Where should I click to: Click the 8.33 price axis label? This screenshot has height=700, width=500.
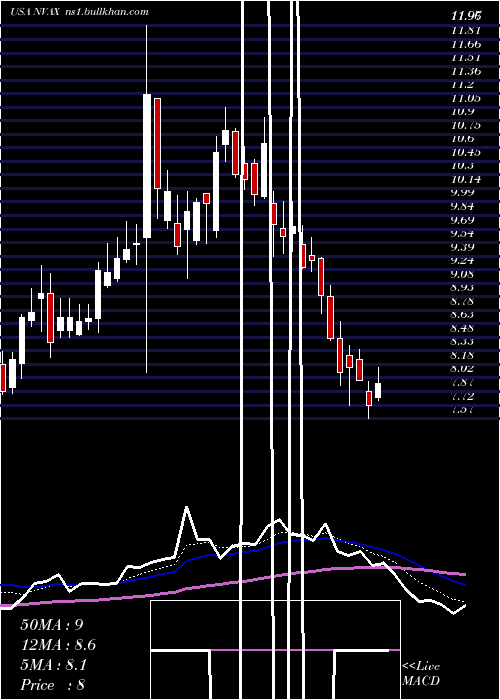[464, 342]
